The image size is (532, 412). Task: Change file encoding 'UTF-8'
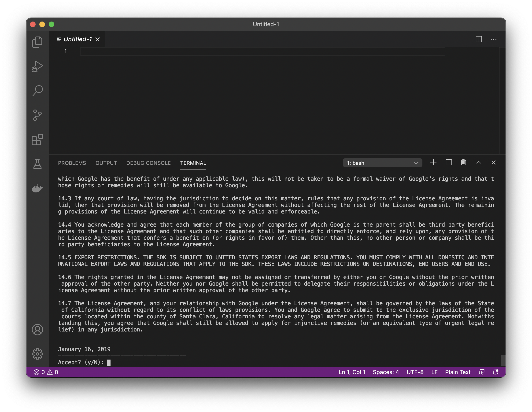(x=415, y=372)
